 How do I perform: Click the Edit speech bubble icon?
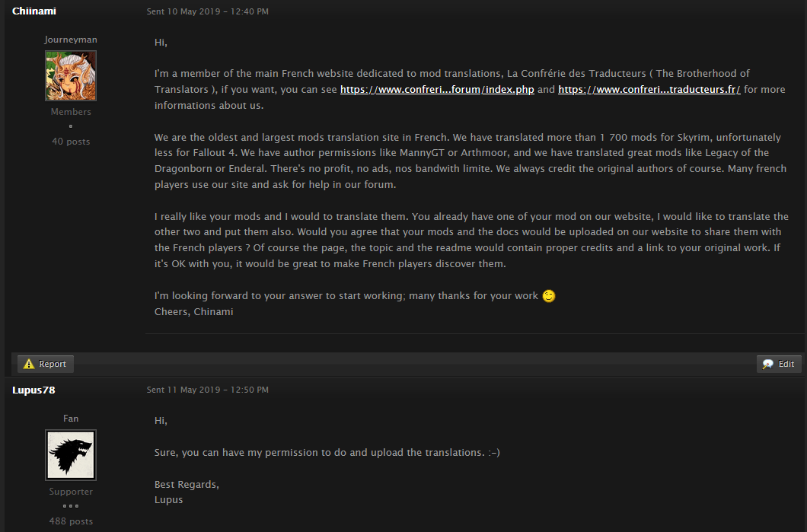coord(768,364)
